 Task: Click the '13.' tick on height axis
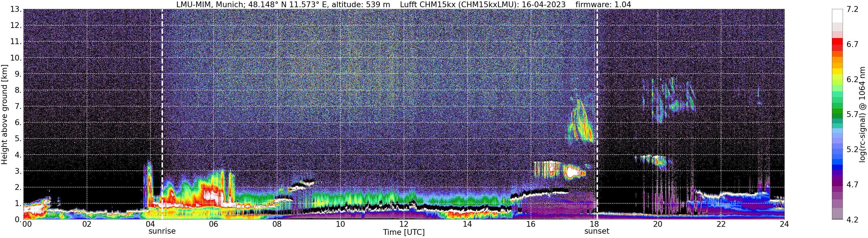point(16,9)
